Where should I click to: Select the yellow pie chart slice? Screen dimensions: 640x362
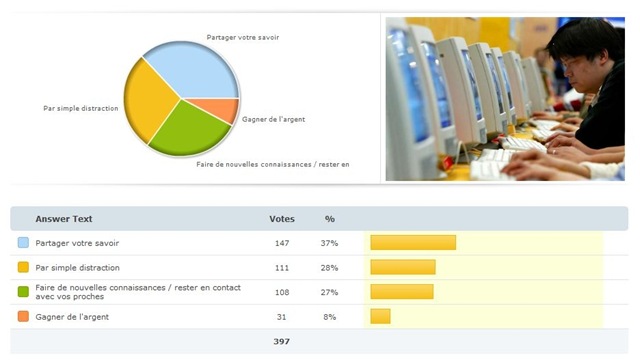tap(149, 100)
